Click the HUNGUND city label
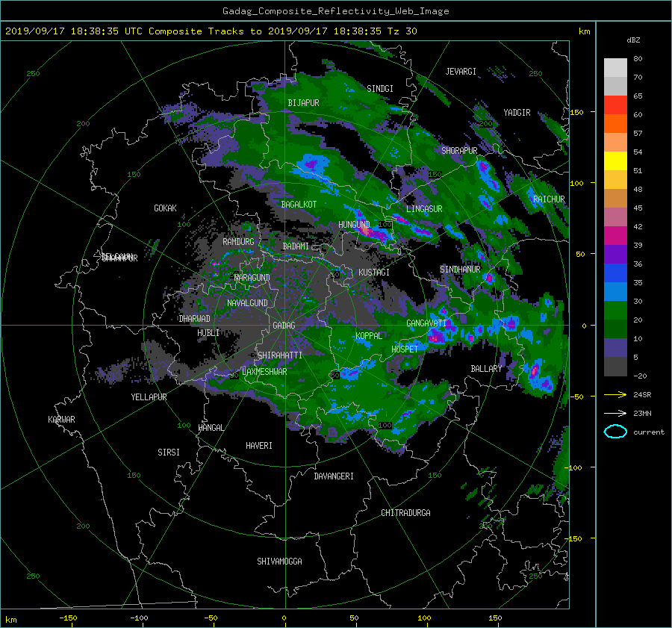Image resolution: width=672 pixels, height=628 pixels. (x=354, y=225)
